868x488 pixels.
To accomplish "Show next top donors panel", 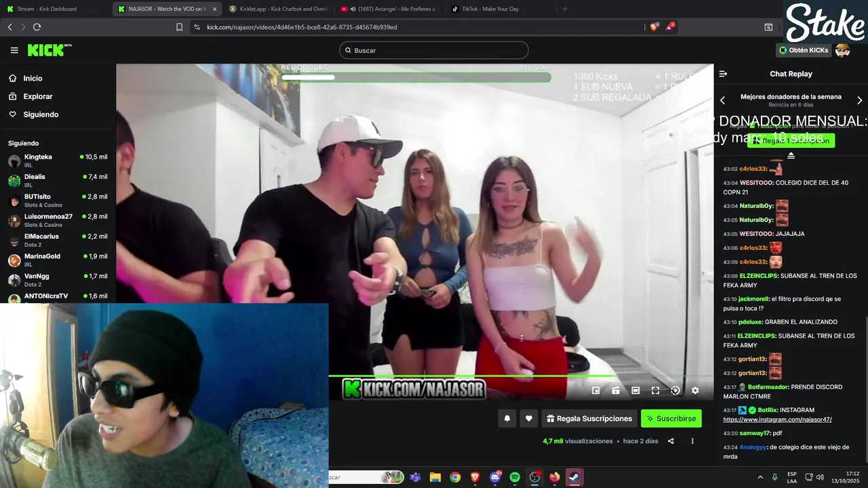I will click(x=860, y=100).
